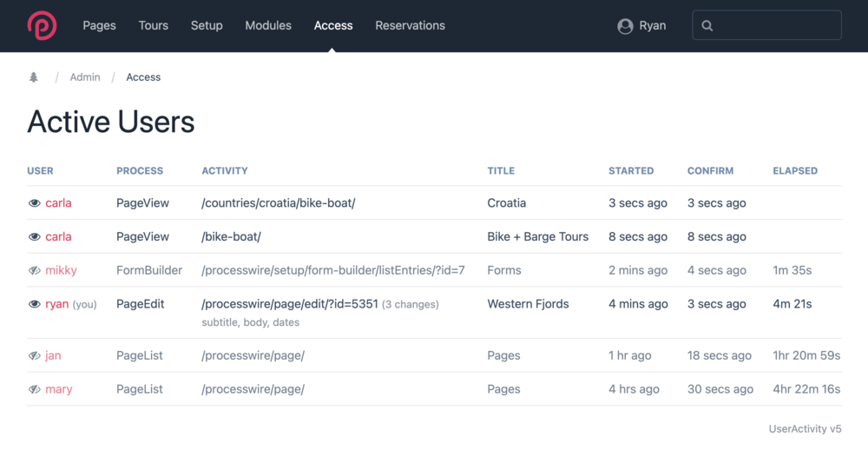Click the tree home breadcrumb icon
868x450 pixels.
[x=34, y=77]
